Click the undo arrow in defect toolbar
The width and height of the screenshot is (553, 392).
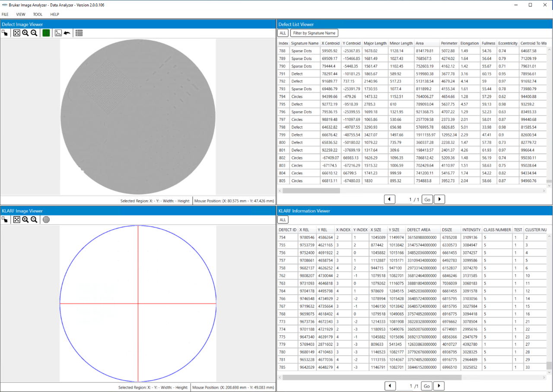tap(67, 33)
